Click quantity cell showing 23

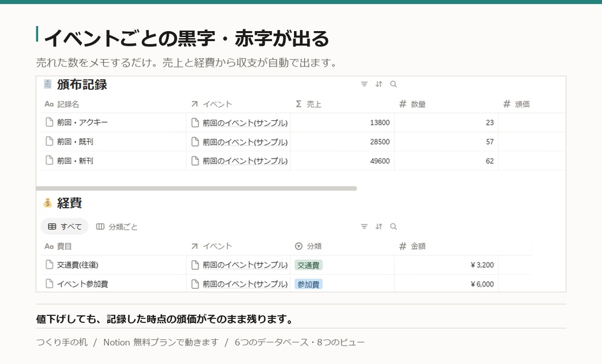[x=447, y=123]
